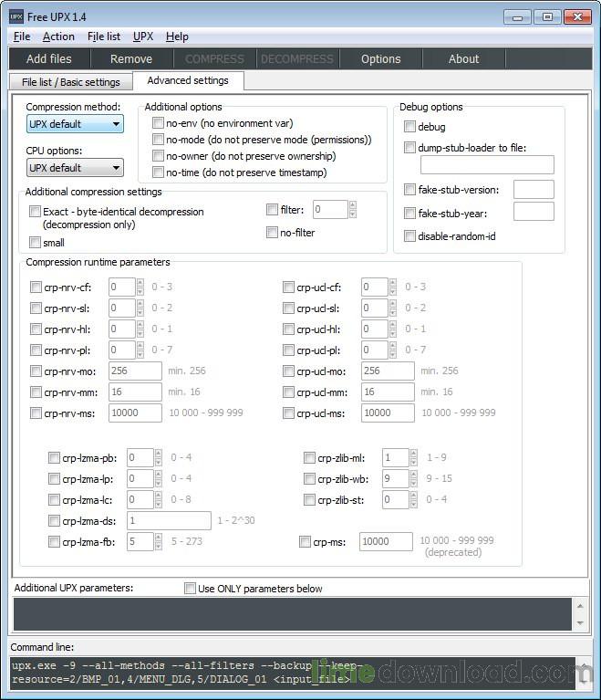Open Options from the toolbar
The width and height of the screenshot is (601, 700).
[x=380, y=58]
